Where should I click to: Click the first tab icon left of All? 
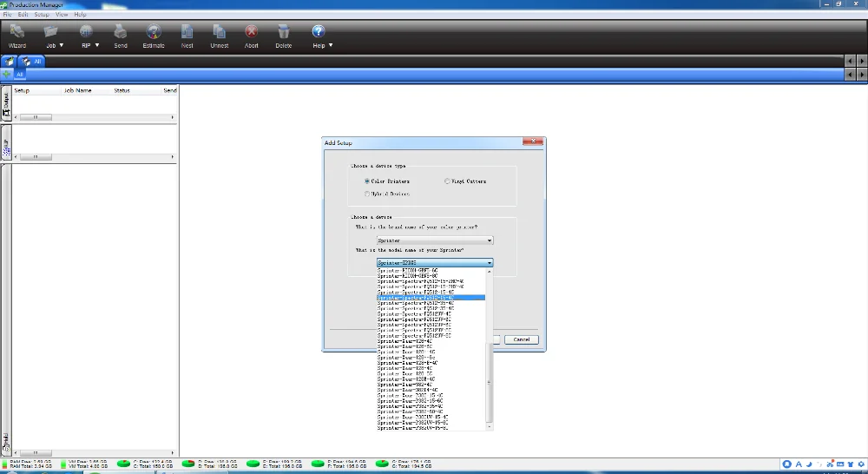coord(10,62)
